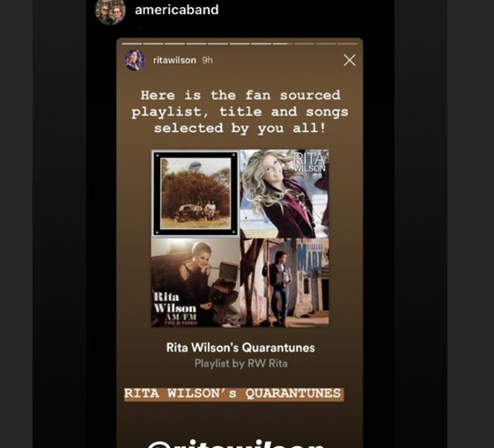Click the ritawilson username label

click(x=174, y=60)
